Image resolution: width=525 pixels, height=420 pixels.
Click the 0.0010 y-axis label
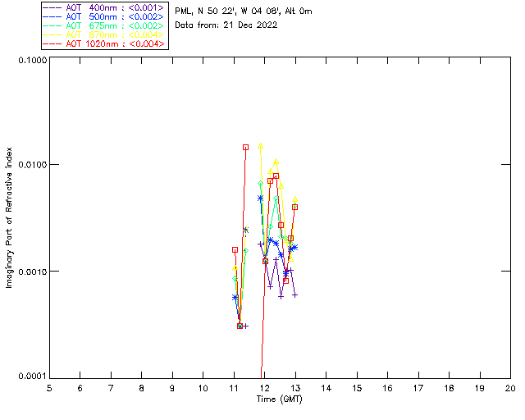coord(32,272)
